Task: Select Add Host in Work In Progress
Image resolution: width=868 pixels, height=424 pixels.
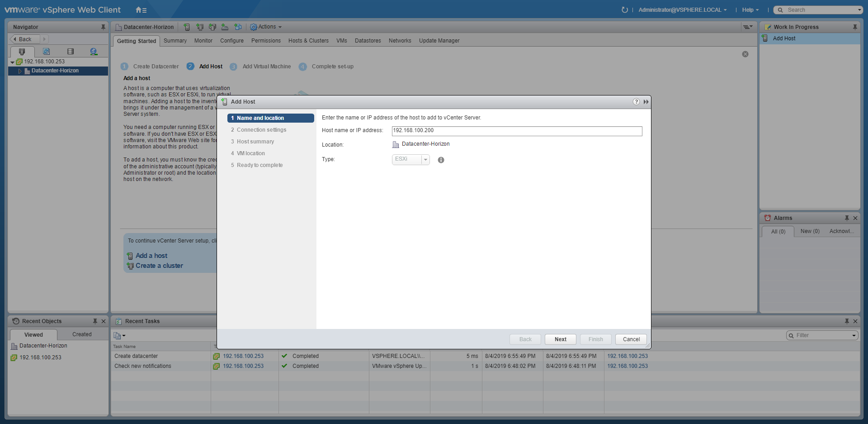Action: click(x=784, y=38)
